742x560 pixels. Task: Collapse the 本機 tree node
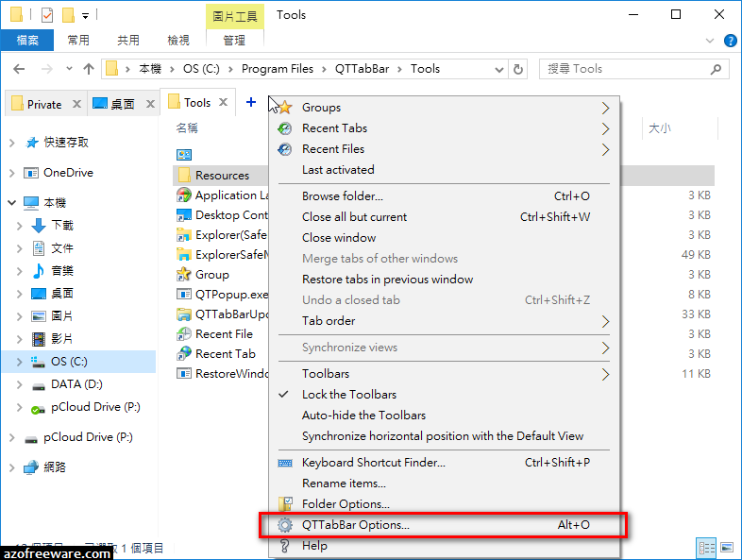12,203
